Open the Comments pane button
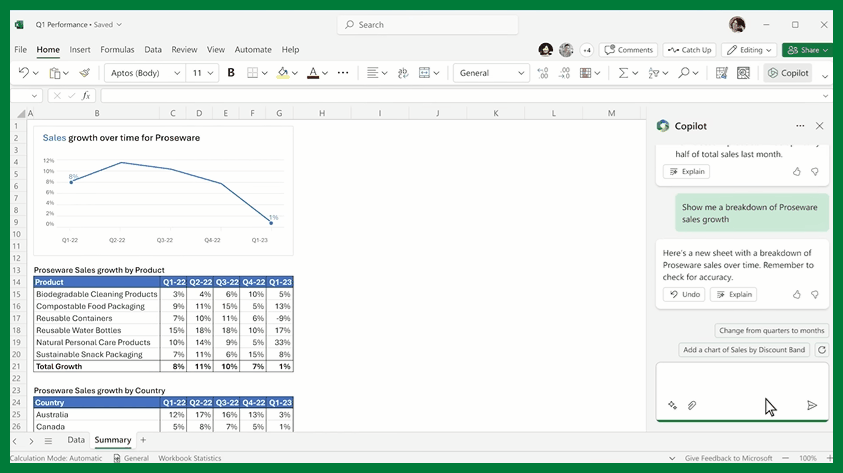The height and width of the screenshot is (473, 843). click(628, 50)
